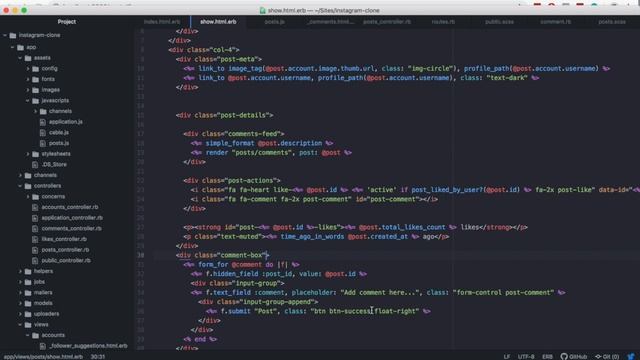Open the posts_controller.rb editor tab
This screenshot has width=640, height=360.
click(x=387, y=22)
